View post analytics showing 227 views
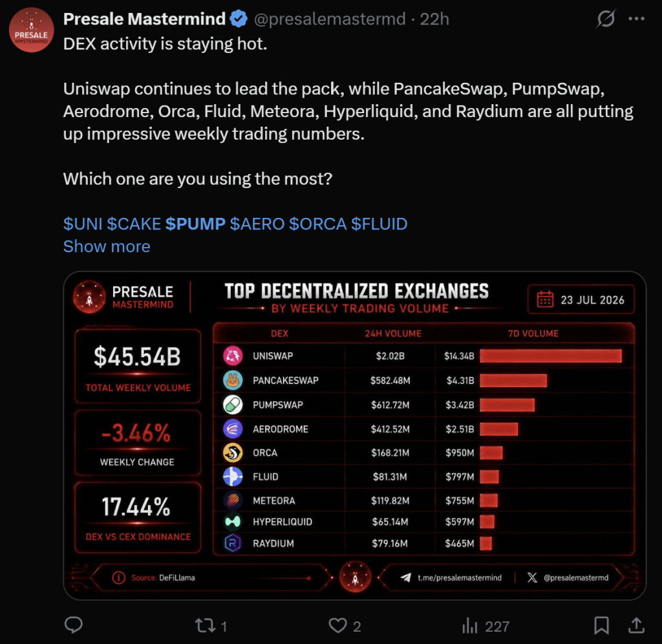Image resolution: width=662 pixels, height=644 pixels. pyautogui.click(x=486, y=626)
